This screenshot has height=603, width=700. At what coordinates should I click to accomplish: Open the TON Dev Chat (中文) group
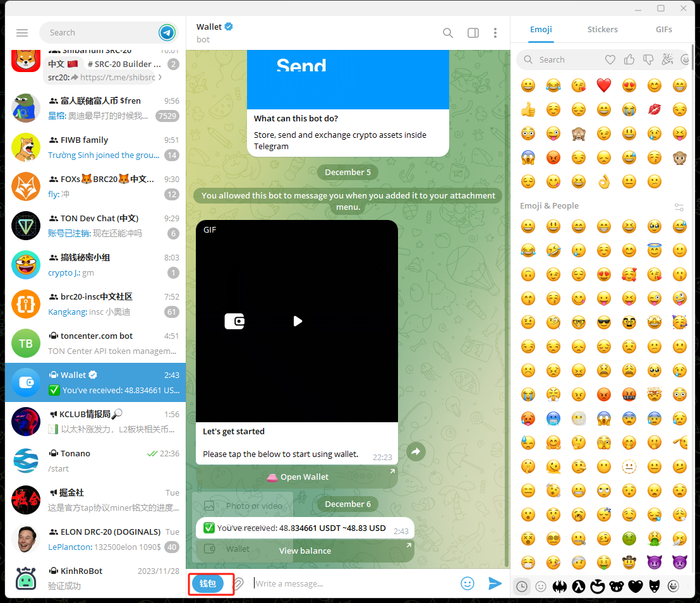point(95,226)
